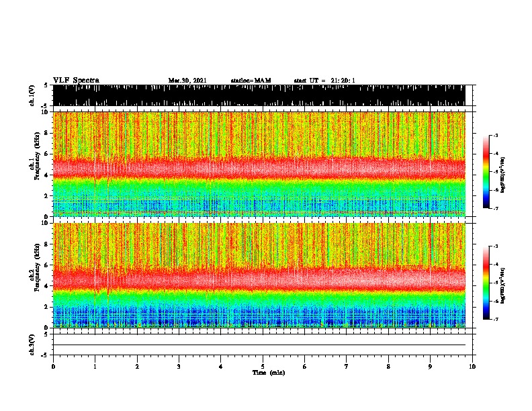Click the ch.2 frequency tick "4"

pos(48,286)
